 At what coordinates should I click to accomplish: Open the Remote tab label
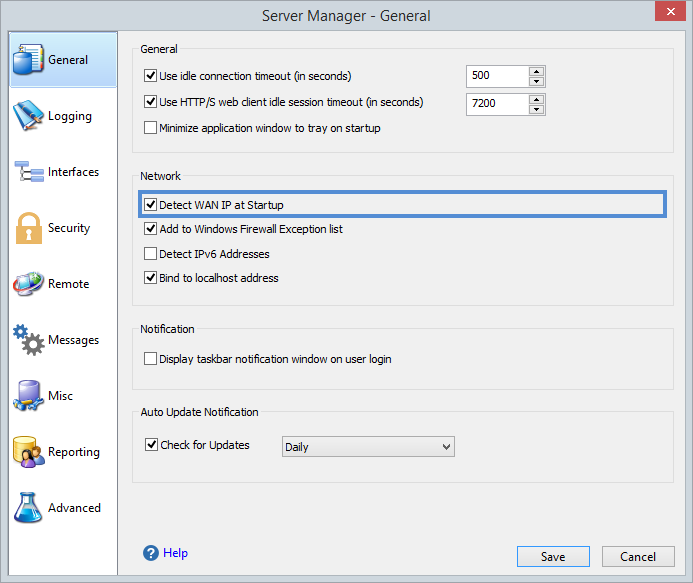(69, 284)
